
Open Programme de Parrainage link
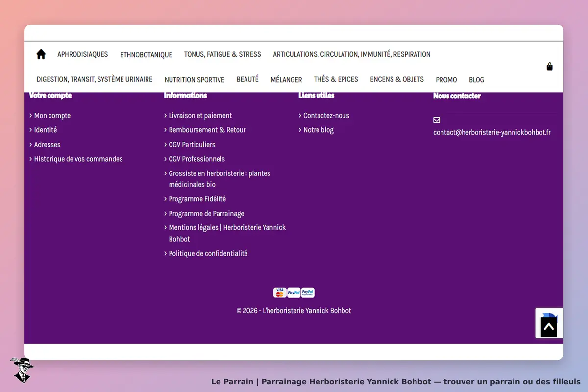[206, 214]
